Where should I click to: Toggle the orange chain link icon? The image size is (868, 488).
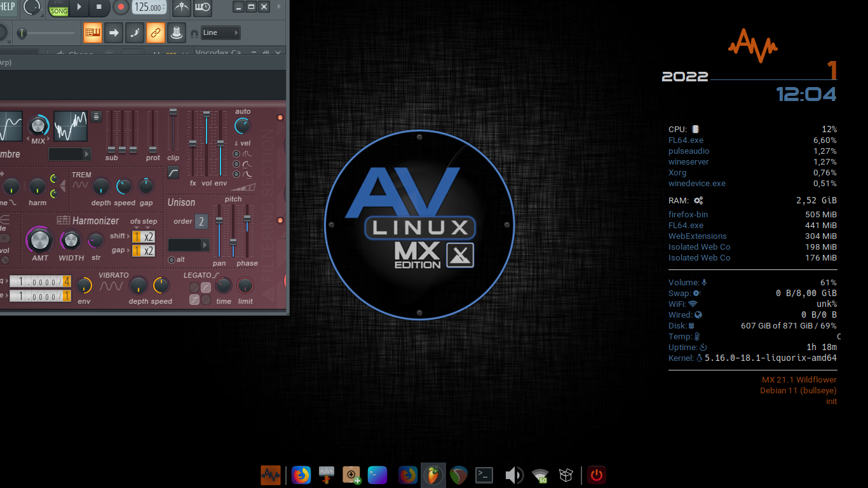coord(156,32)
